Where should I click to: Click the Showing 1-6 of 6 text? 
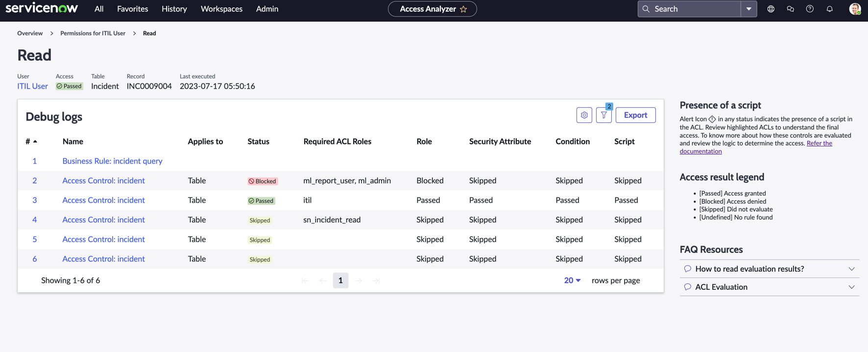[x=71, y=281]
